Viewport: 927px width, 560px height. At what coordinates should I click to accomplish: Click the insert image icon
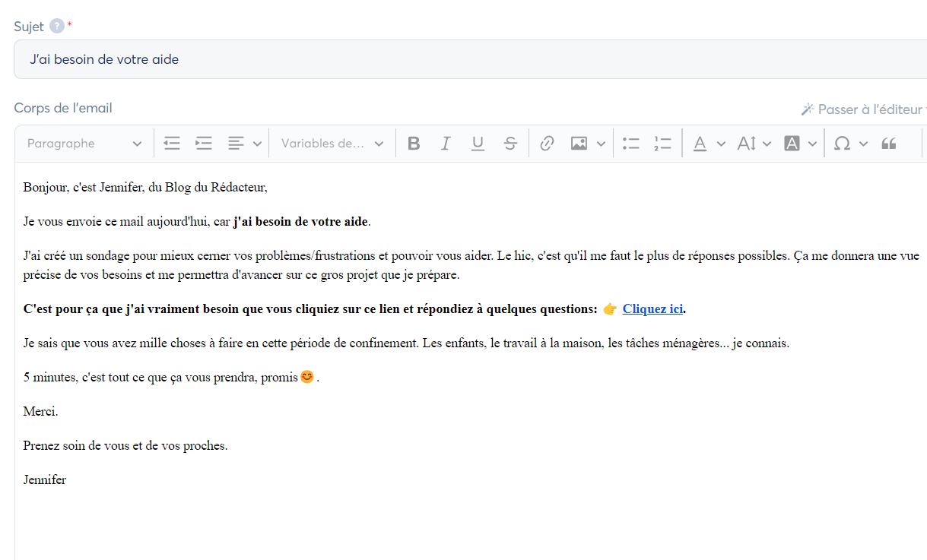579,144
